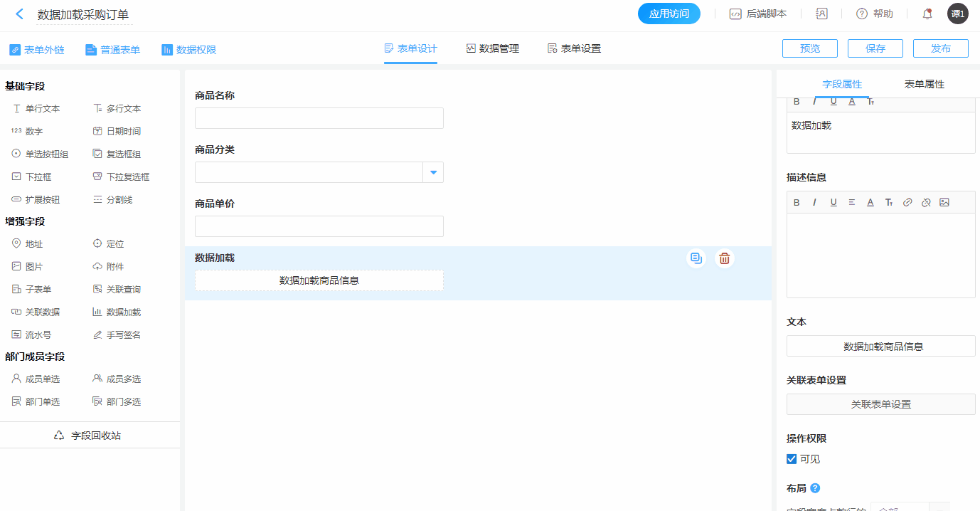980x511 pixels.
Task: Click the 布局 help question mark icon
Action: [x=815, y=488]
